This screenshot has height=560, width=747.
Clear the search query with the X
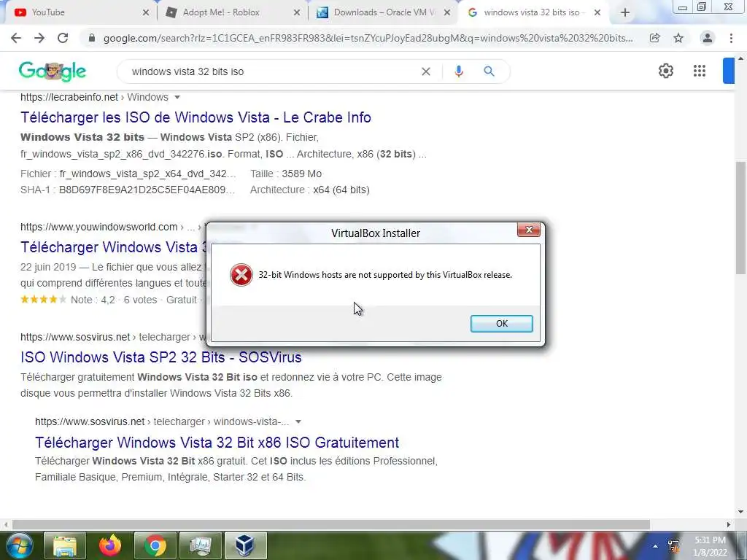426,71
